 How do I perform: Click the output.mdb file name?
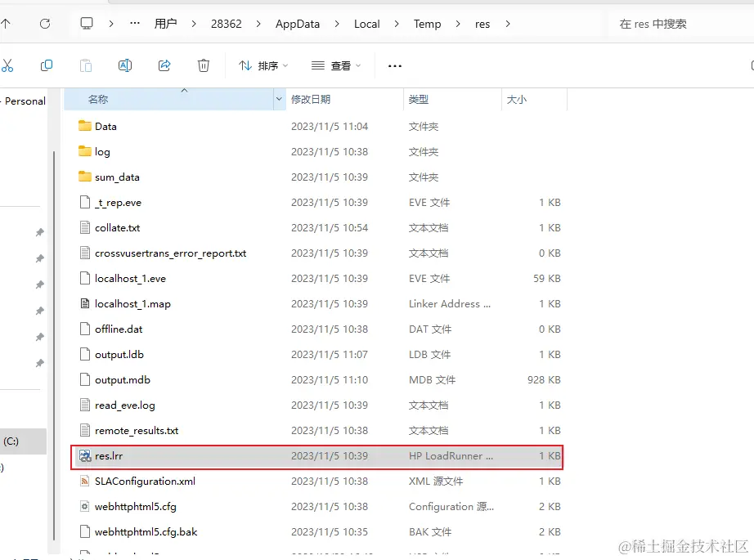click(123, 380)
